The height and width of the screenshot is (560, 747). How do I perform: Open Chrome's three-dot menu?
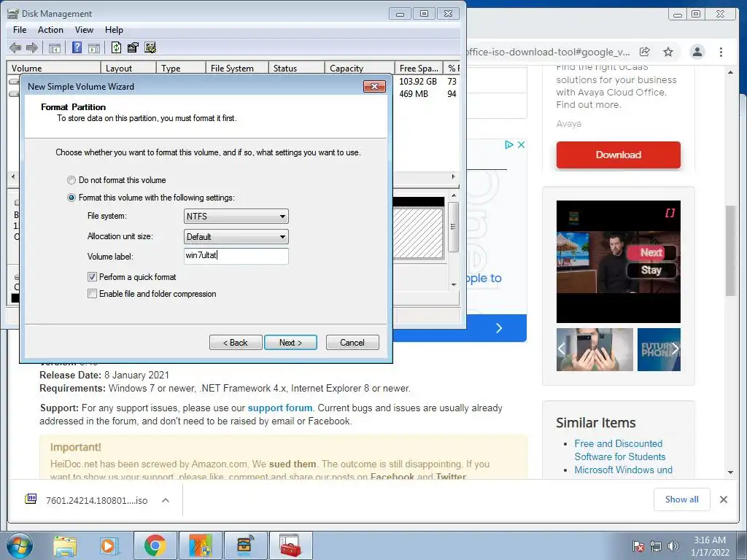pyautogui.click(x=721, y=52)
